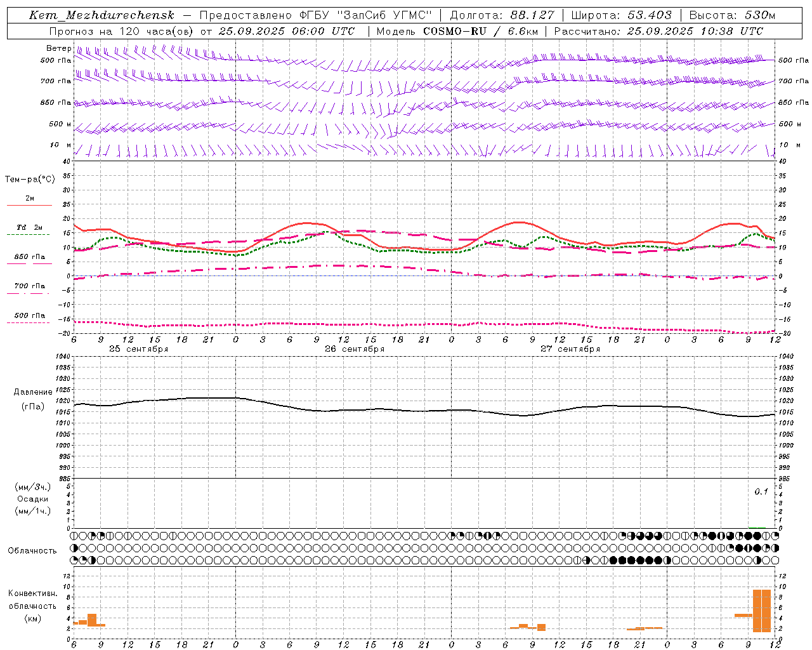Click the Осадки precipitation label
The image size is (812, 650).
click(x=33, y=499)
